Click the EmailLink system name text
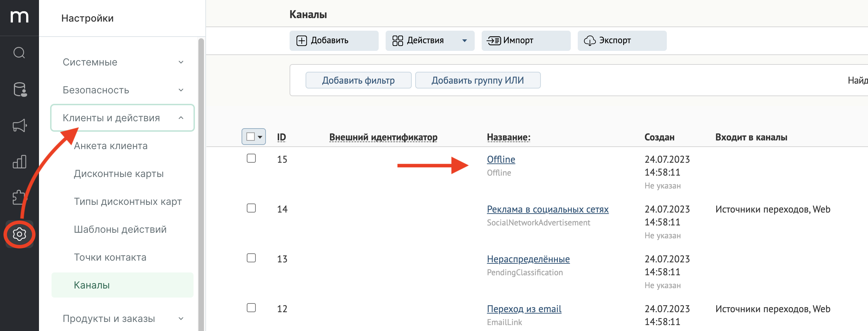 coord(504,322)
